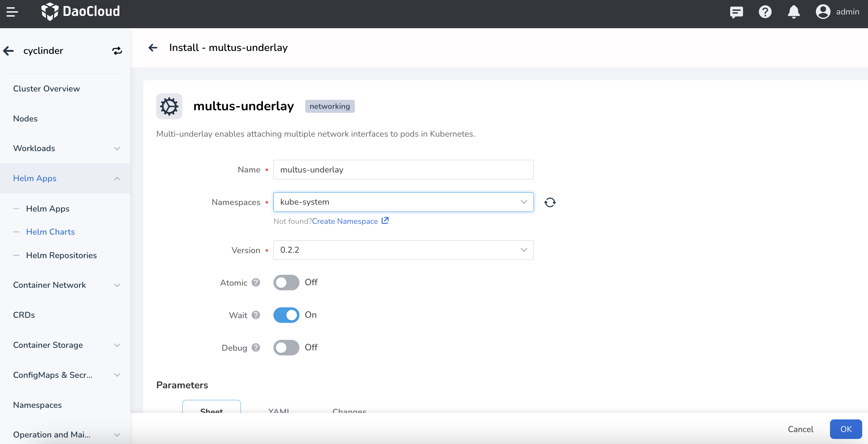Go back from the Install page
This screenshot has height=444, width=868.
(153, 48)
